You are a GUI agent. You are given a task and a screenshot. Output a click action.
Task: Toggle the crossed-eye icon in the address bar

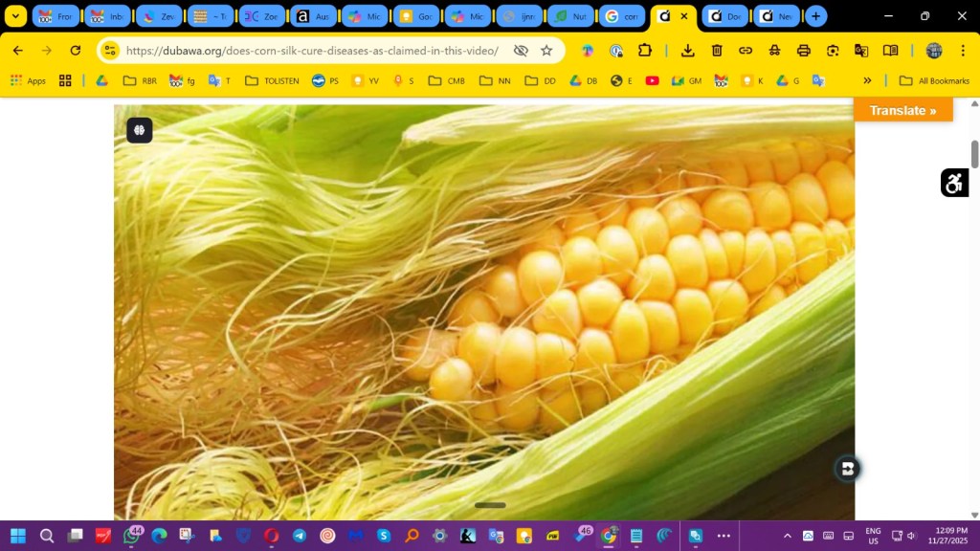pyautogui.click(x=521, y=51)
